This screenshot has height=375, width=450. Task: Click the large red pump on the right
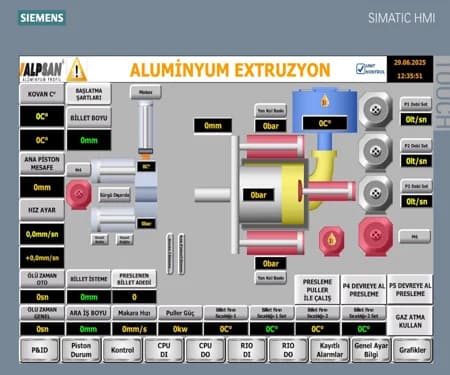[x=376, y=236]
